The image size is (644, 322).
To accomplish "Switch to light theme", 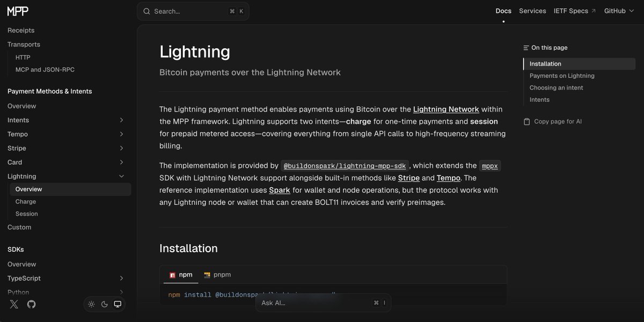I will (x=91, y=304).
